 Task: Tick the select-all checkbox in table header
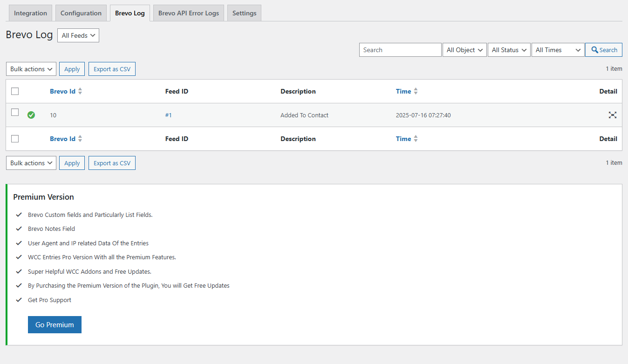(x=15, y=91)
